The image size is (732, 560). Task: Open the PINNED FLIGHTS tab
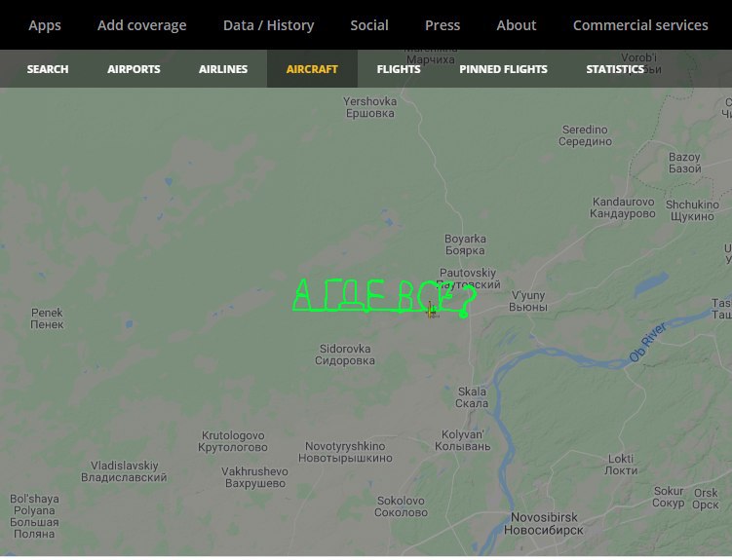pyautogui.click(x=503, y=69)
